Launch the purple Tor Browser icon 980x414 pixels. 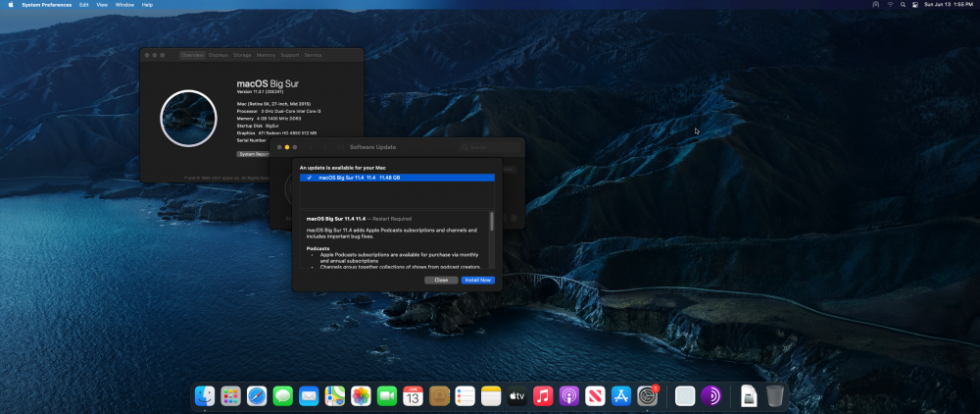tap(711, 396)
